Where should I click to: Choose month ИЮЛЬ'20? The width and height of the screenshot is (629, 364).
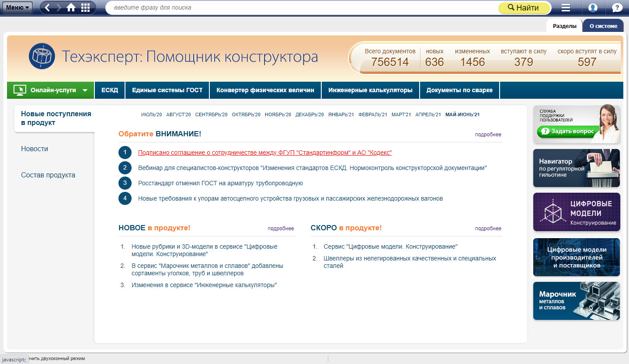[152, 115]
